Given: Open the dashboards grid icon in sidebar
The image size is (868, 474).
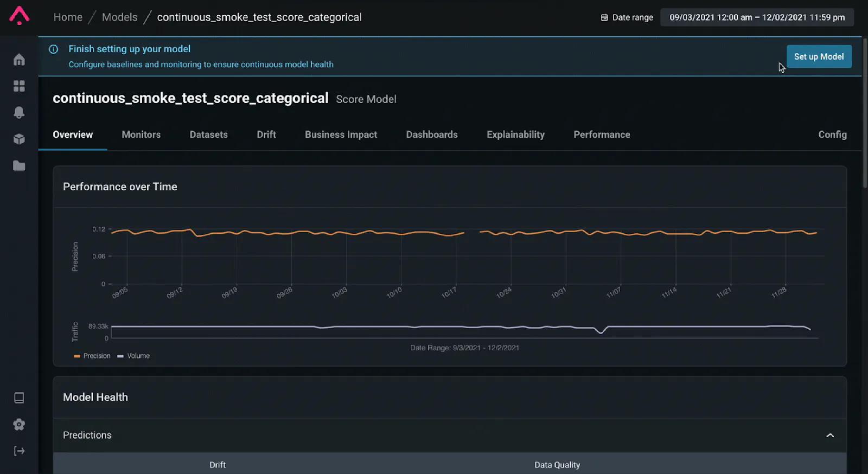Looking at the screenshot, I should tap(19, 86).
